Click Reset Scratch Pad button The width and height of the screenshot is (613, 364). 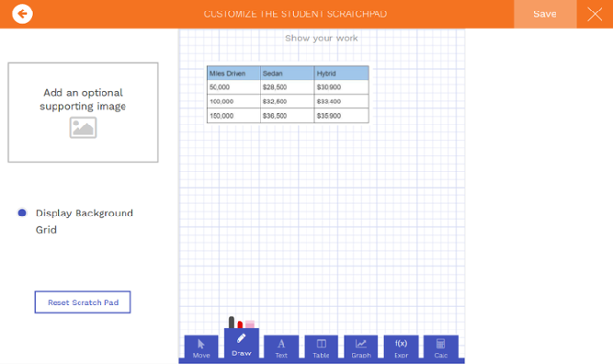click(x=83, y=303)
